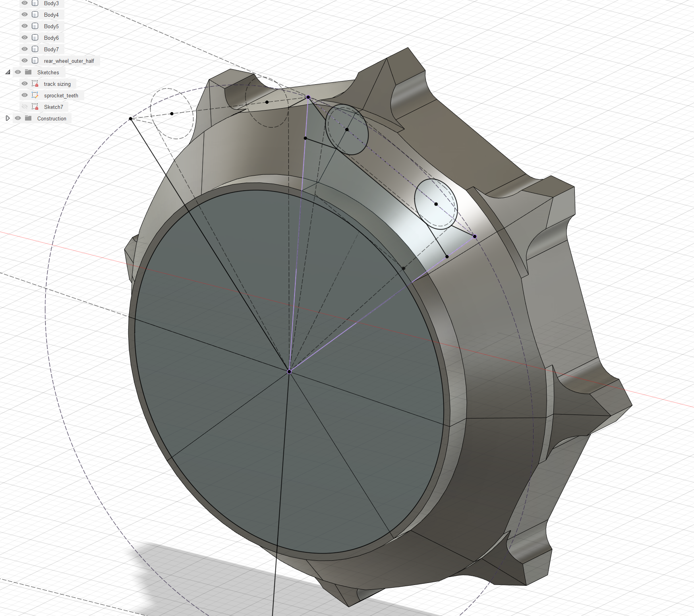Click the Body4 cylinder icon

tap(35, 15)
